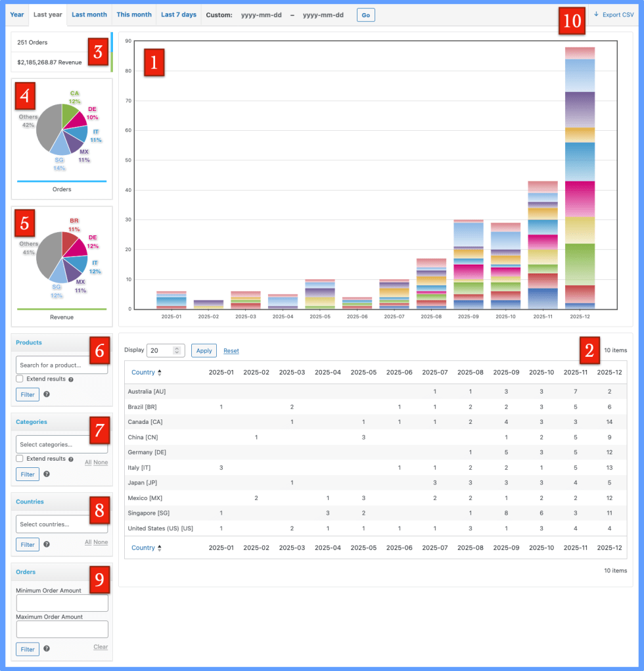
Task: Enable Extend results in the Products panel
Action: 20,379
